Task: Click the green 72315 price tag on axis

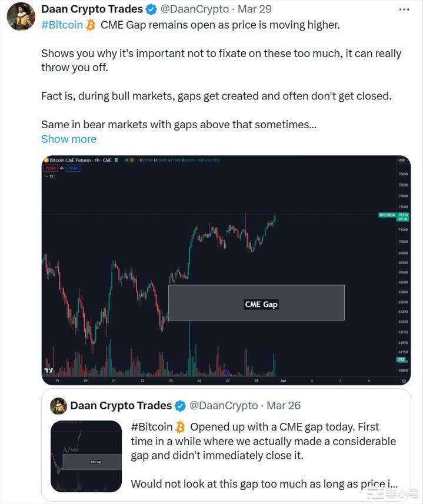Action: 403,216
